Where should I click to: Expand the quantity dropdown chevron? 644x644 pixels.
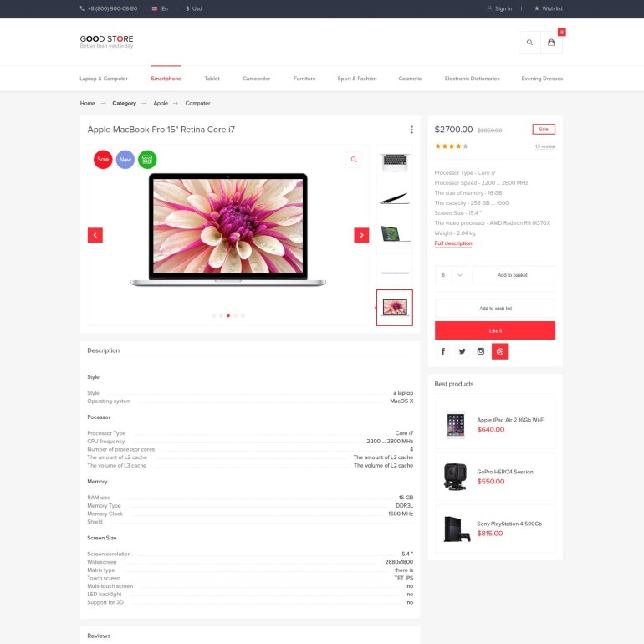click(460, 275)
